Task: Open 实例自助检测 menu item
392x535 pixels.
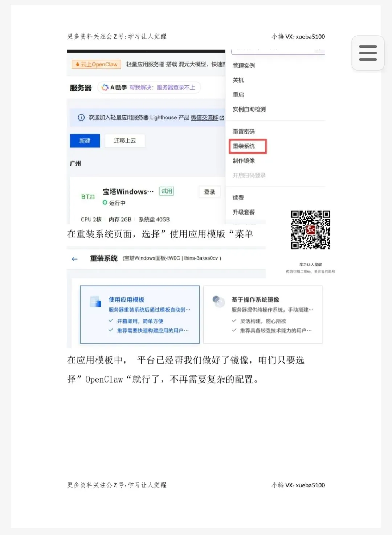Action: [249, 109]
